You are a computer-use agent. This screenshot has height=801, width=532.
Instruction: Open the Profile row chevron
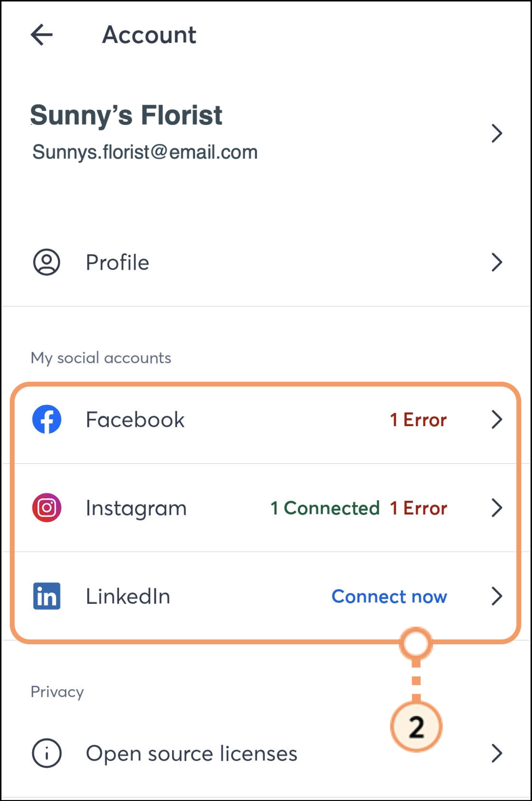pyautogui.click(x=497, y=262)
